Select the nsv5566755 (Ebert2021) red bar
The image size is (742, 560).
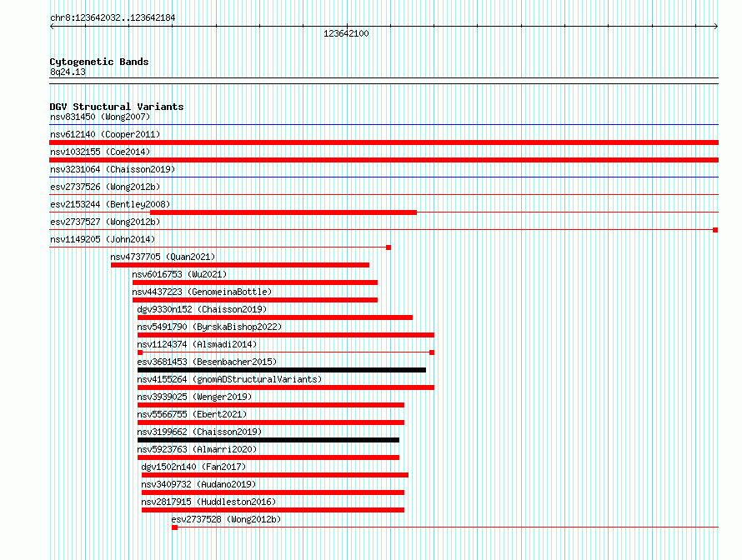pos(271,422)
